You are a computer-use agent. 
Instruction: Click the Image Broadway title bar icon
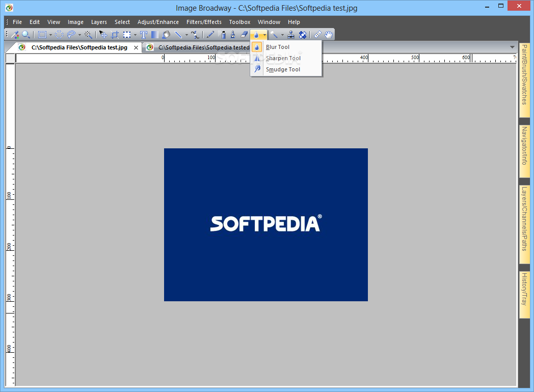coord(9,8)
